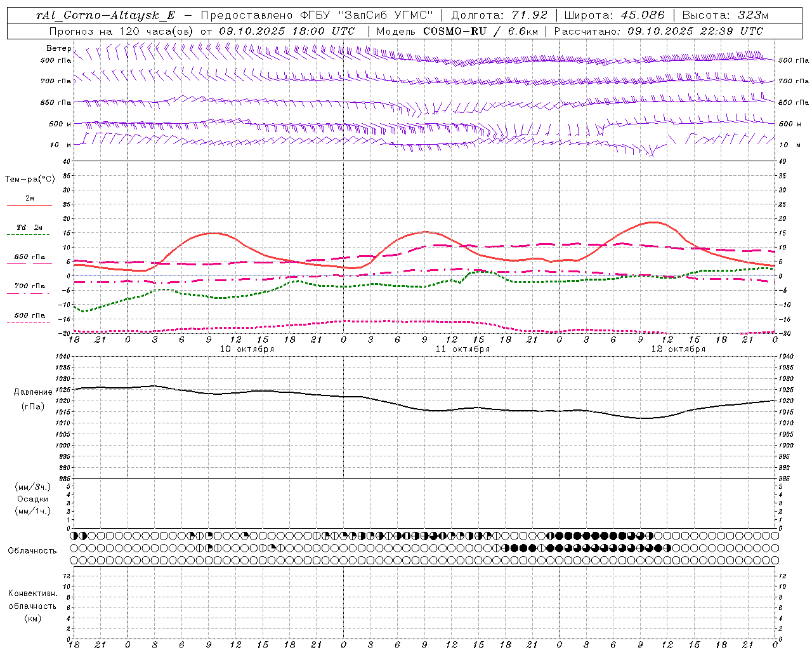Image resolution: width=812 pixels, height=650 pixels.
Task: Click the 2м temperature legend label
Action: tap(30, 199)
